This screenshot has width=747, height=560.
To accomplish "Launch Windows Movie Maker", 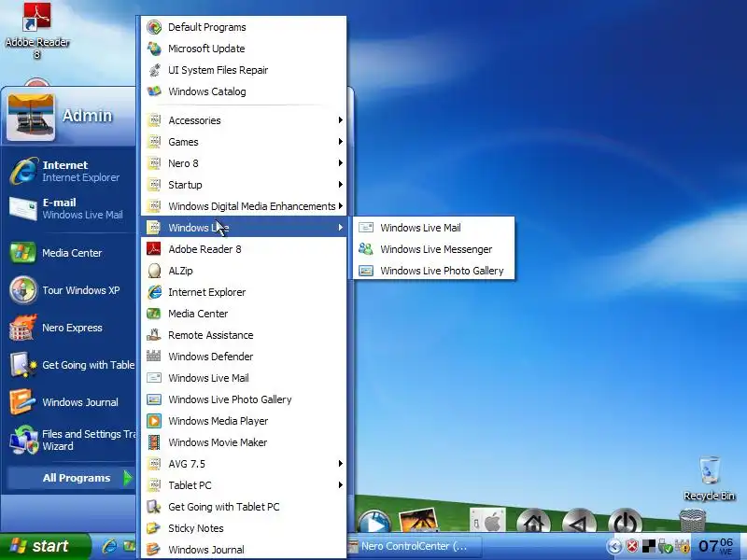I will (244, 442).
